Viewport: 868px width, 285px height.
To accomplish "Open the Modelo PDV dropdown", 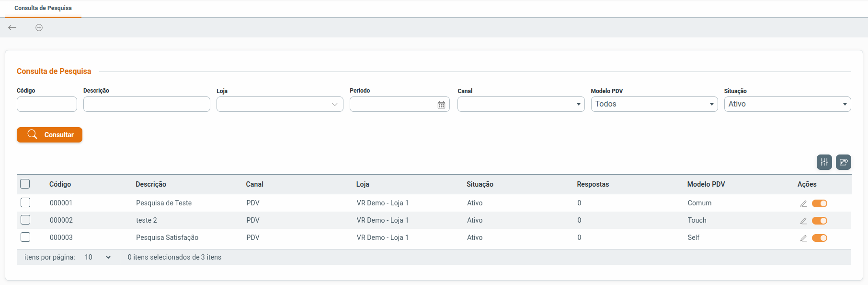I will click(654, 104).
